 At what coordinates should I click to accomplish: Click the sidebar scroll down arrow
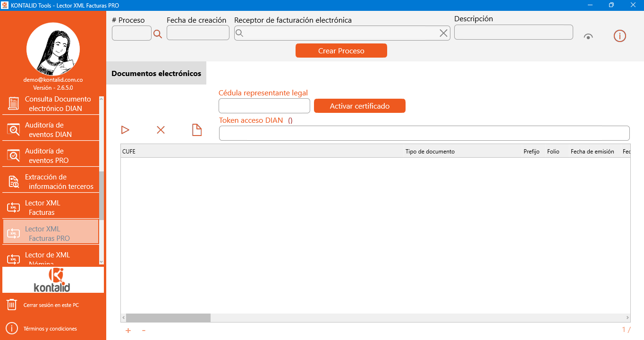click(x=102, y=261)
